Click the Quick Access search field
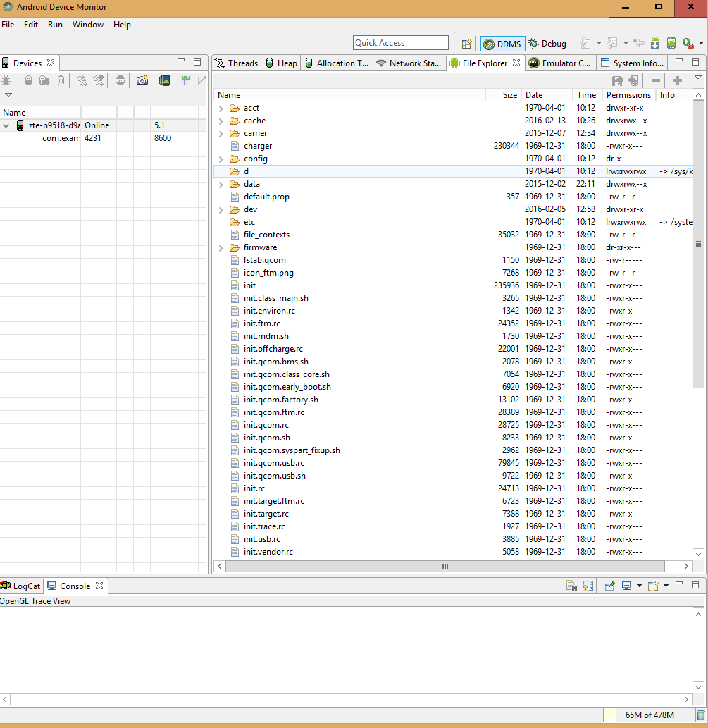This screenshot has width=708, height=728. pos(400,43)
